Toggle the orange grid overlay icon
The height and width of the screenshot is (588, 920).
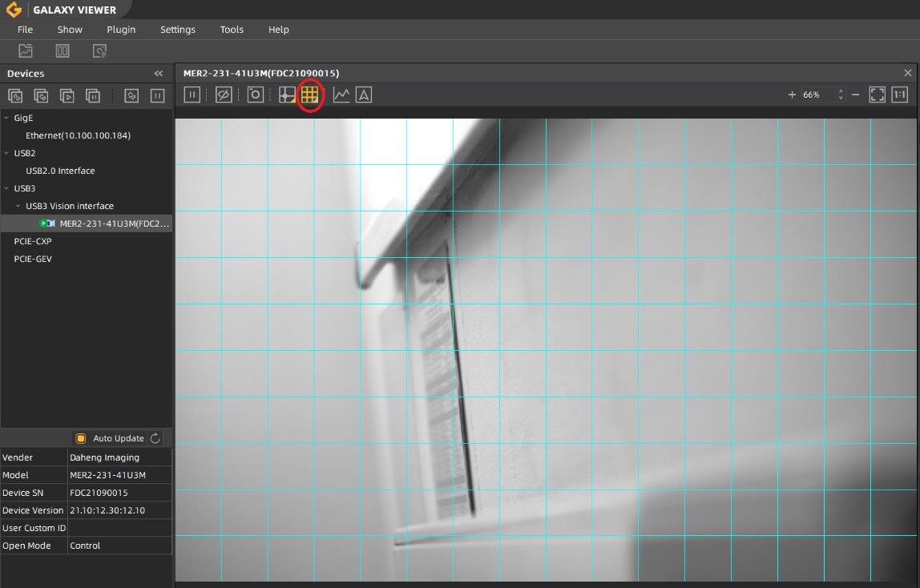[310, 95]
